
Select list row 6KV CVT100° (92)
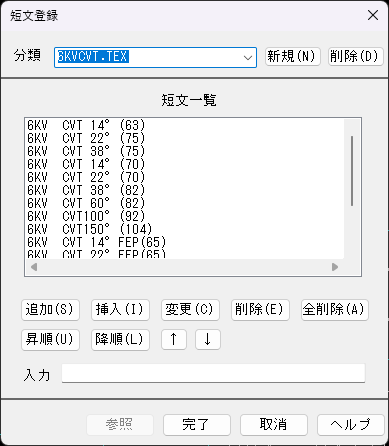(185, 216)
